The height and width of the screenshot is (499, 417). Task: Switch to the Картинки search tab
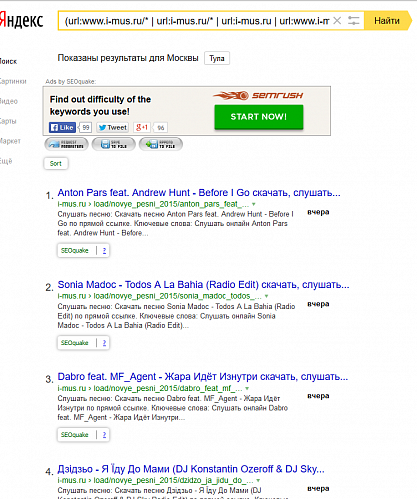(13, 81)
